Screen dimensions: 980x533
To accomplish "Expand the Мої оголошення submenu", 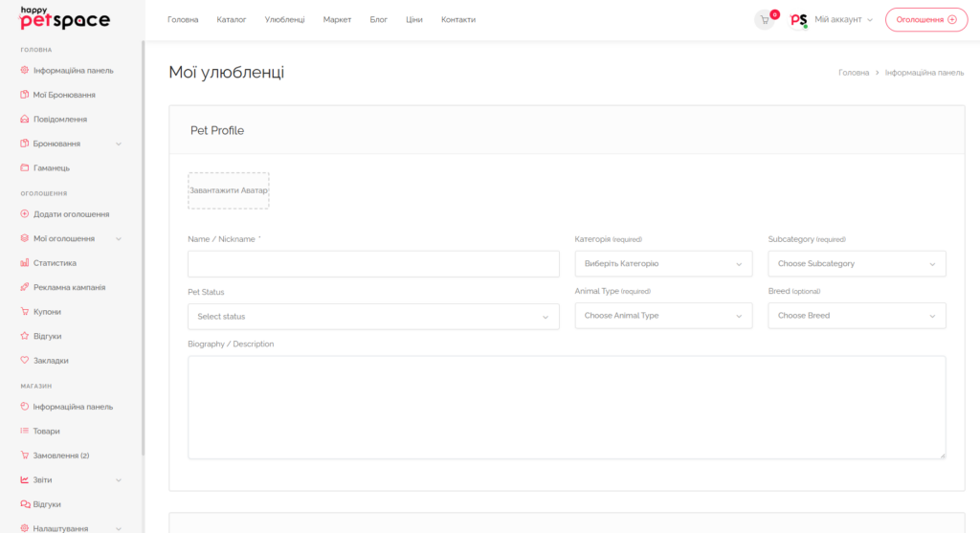I will [118, 238].
